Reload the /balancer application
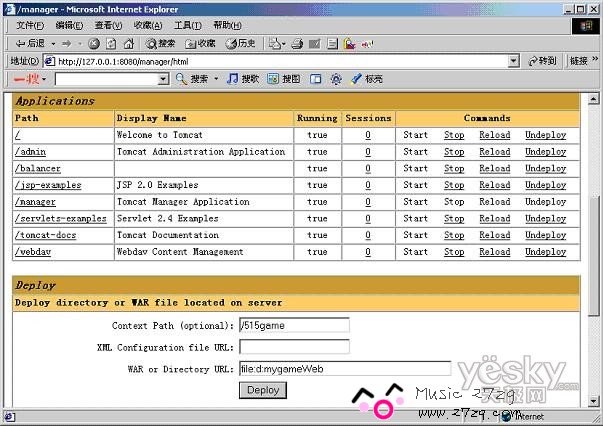The height and width of the screenshot is (426, 603). coord(495,168)
